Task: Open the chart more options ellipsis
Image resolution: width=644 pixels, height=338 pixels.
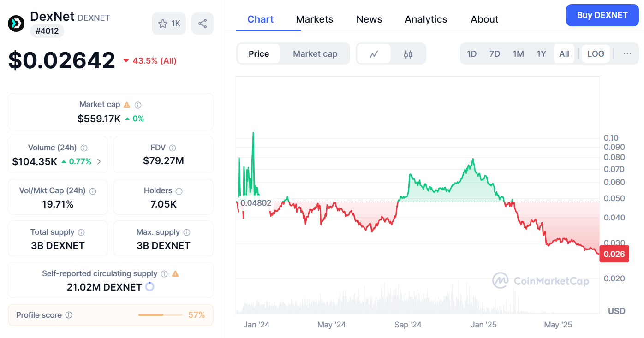Action: pyautogui.click(x=627, y=53)
